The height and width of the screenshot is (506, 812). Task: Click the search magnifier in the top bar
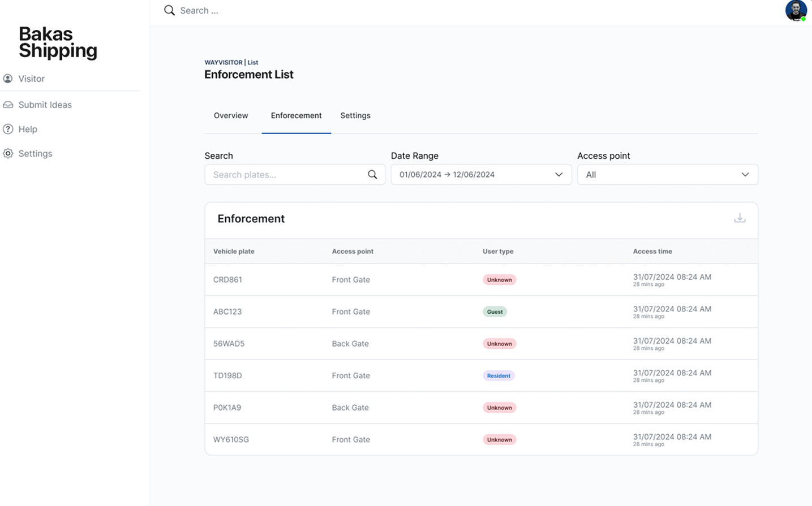[169, 10]
